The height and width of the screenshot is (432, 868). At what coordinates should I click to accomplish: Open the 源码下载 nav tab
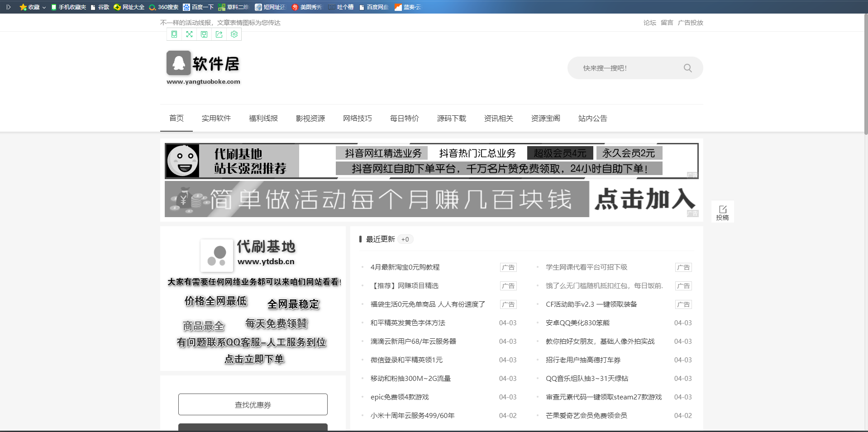point(452,119)
